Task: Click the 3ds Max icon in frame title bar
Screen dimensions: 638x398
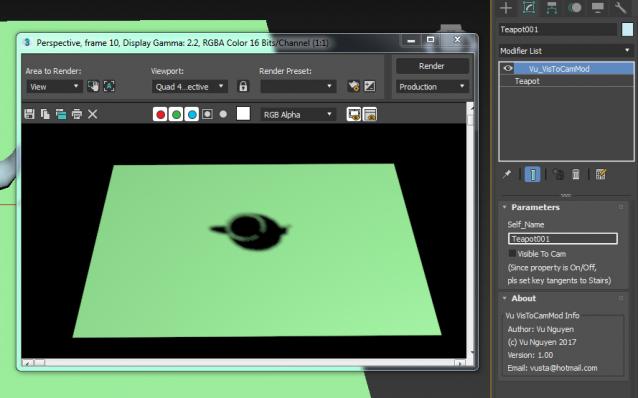Action: click(27, 42)
